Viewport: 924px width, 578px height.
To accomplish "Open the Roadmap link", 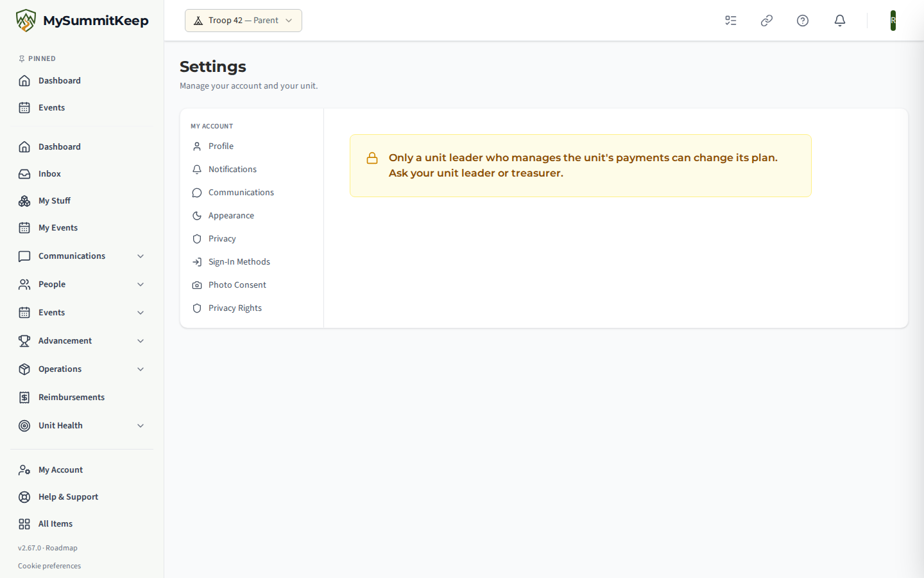I will pyautogui.click(x=62, y=548).
